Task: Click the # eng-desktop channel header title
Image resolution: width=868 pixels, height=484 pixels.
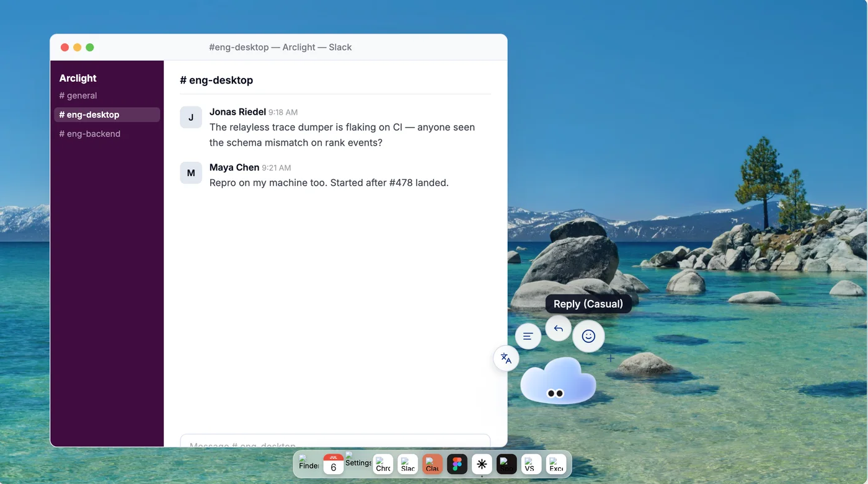Action: (216, 80)
